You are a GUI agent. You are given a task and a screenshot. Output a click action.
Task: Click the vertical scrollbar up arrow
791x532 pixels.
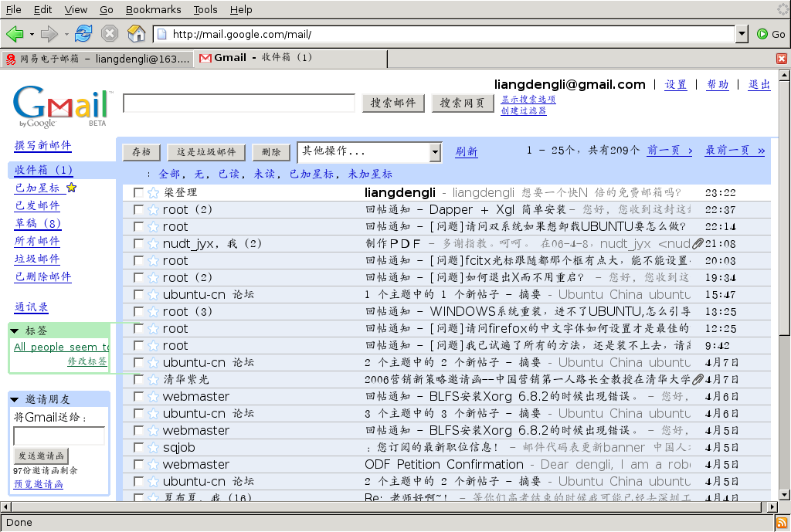click(785, 76)
